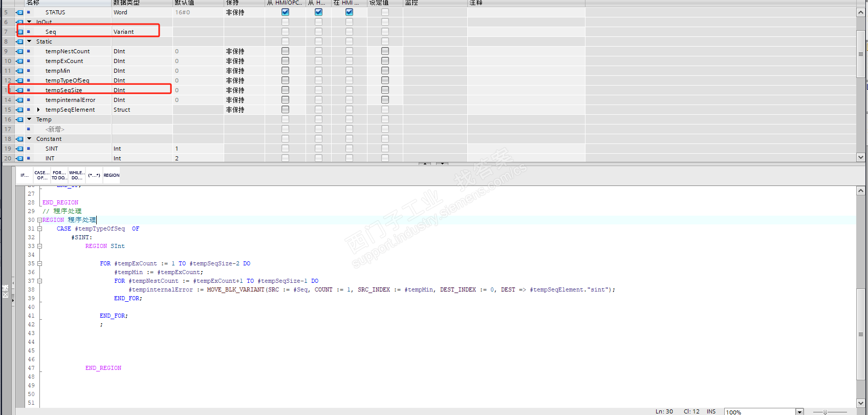Insert a FOR...TO DO loop snippet
Image resolution: width=868 pixels, height=415 pixels.
(59, 175)
